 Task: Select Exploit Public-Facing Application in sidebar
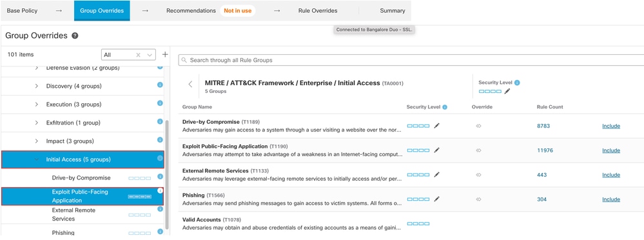tap(80, 196)
